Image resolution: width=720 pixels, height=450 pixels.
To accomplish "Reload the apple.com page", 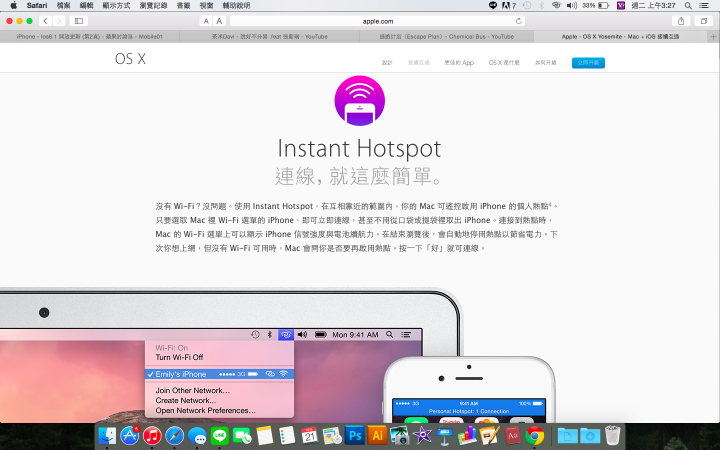I will (519, 21).
